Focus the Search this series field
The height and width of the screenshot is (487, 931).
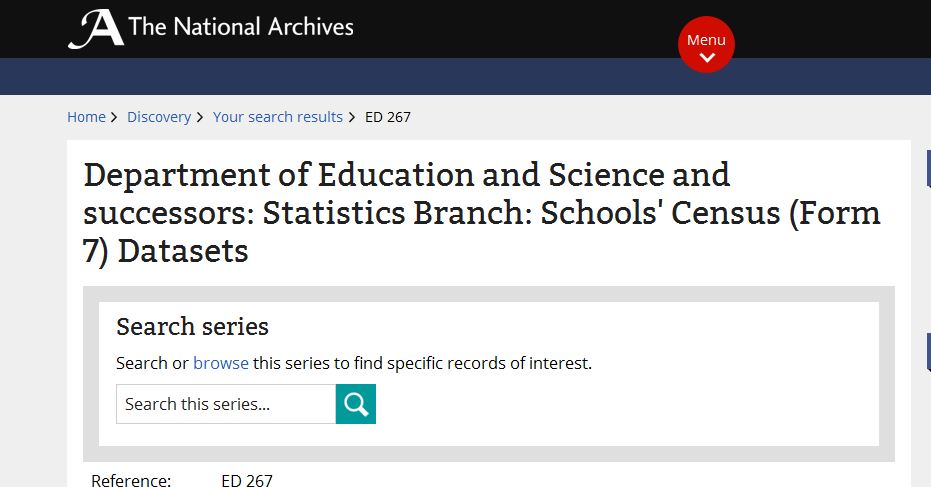226,404
